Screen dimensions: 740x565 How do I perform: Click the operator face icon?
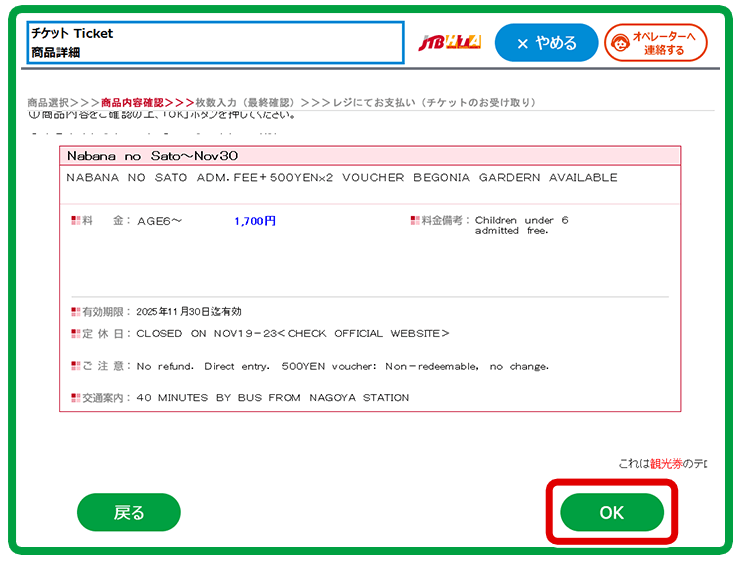[621, 44]
